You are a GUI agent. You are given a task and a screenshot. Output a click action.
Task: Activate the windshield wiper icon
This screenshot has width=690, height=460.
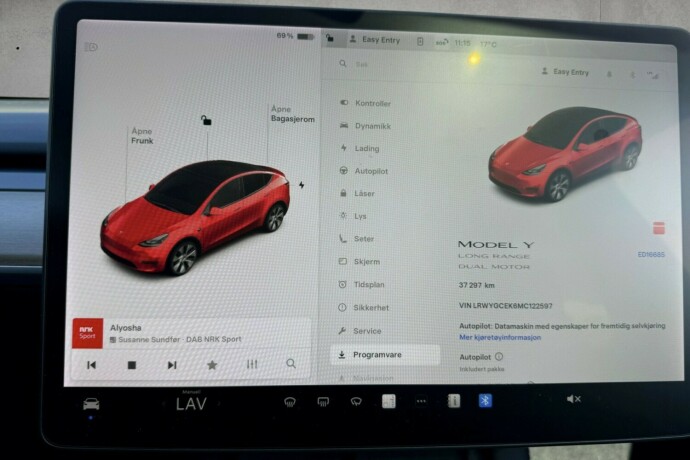(x=356, y=401)
